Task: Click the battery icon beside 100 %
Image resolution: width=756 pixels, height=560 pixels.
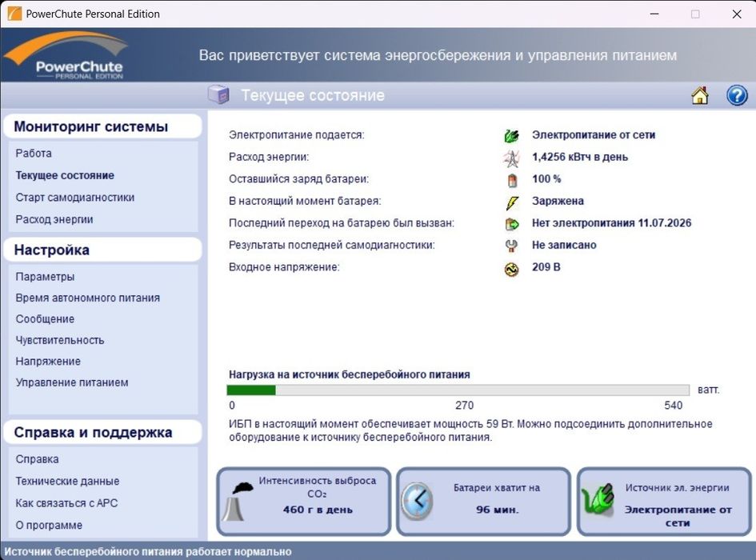Action: pos(512,180)
